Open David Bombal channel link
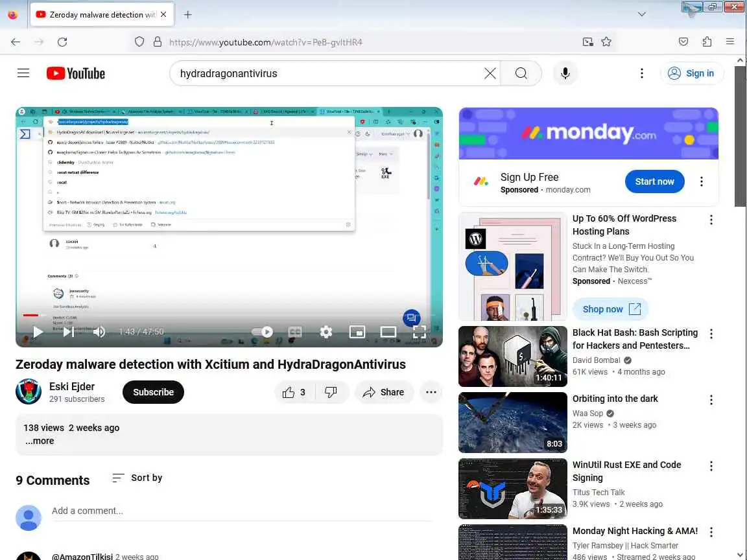This screenshot has height=560, width=747. tap(597, 360)
